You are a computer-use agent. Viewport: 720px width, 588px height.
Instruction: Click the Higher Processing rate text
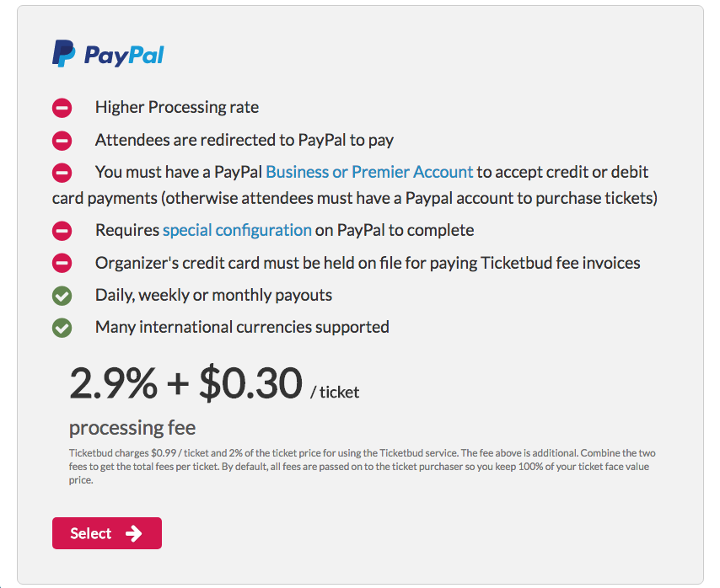(177, 107)
